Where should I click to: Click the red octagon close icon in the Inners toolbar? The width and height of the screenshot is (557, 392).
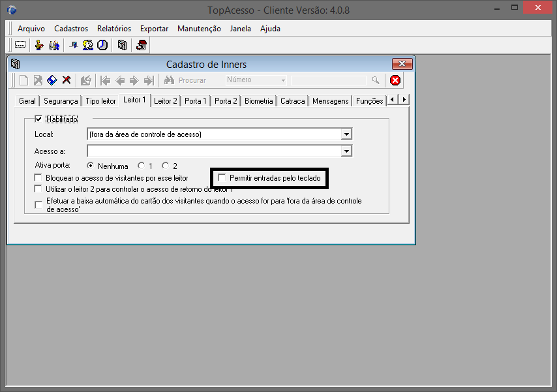[x=395, y=80]
